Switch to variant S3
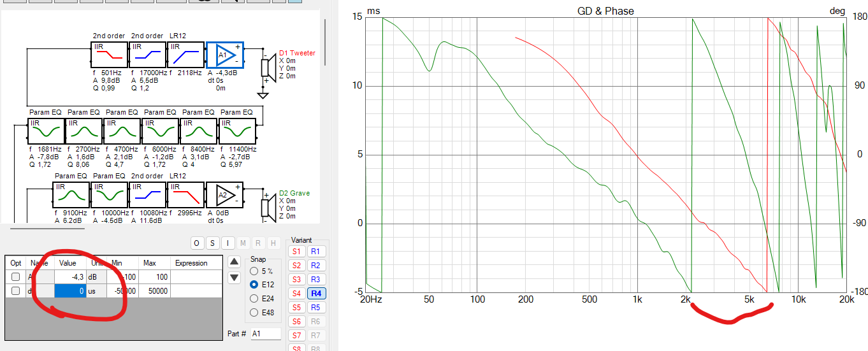Screen dimensions: 868x351 (296, 279)
